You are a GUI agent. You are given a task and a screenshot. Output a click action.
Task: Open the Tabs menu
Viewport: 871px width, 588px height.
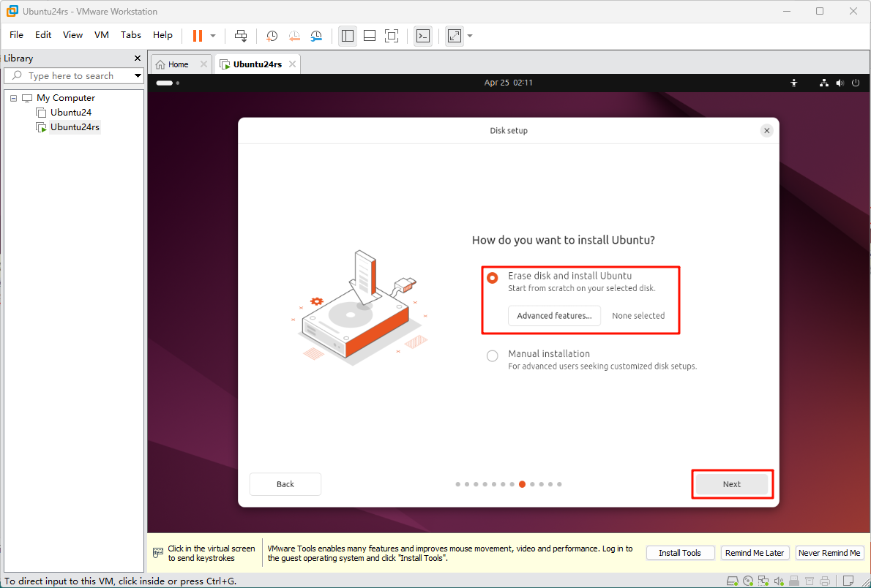click(x=131, y=35)
